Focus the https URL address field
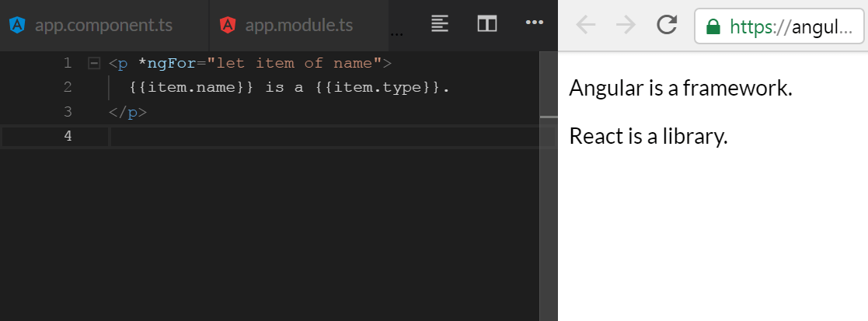 779,26
